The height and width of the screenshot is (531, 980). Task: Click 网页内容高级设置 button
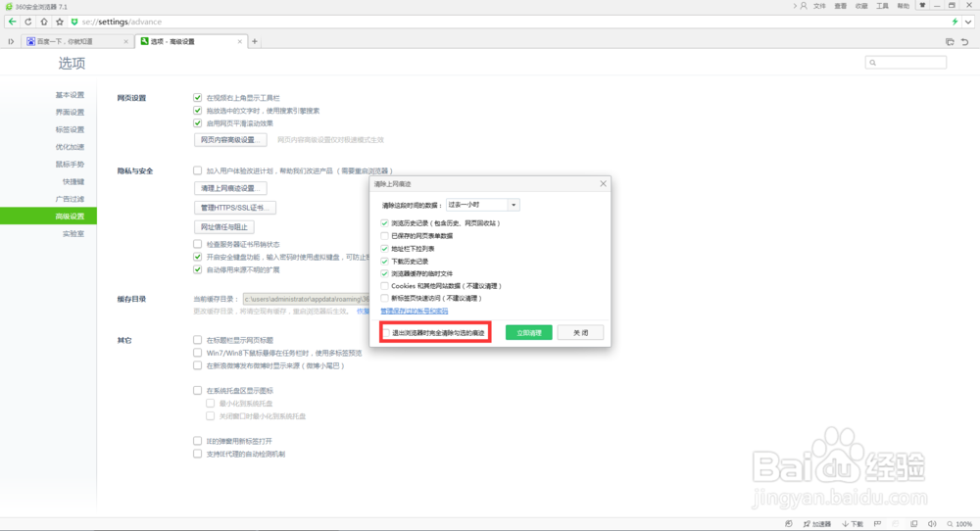tap(230, 140)
